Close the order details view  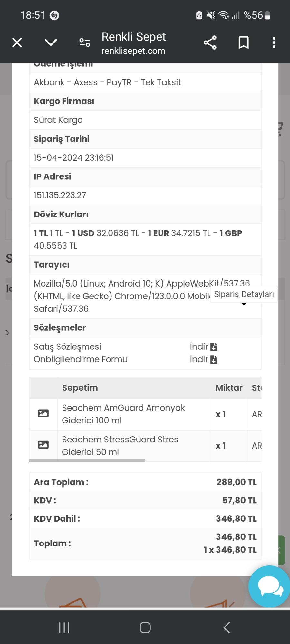(17, 42)
